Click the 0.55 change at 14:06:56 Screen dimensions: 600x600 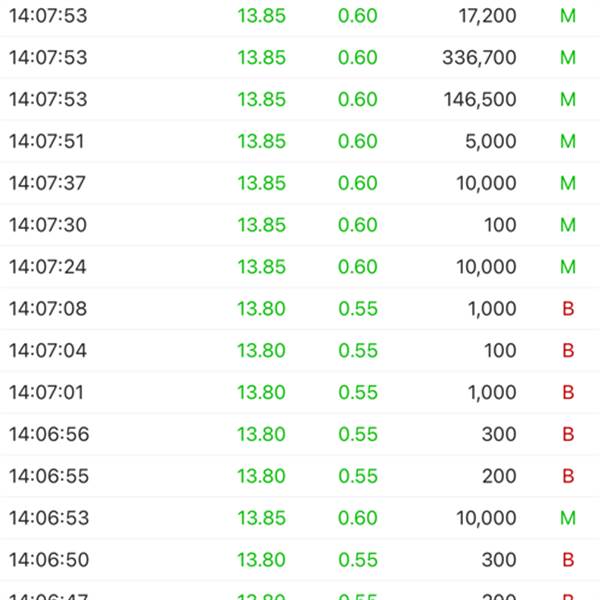pos(358,435)
